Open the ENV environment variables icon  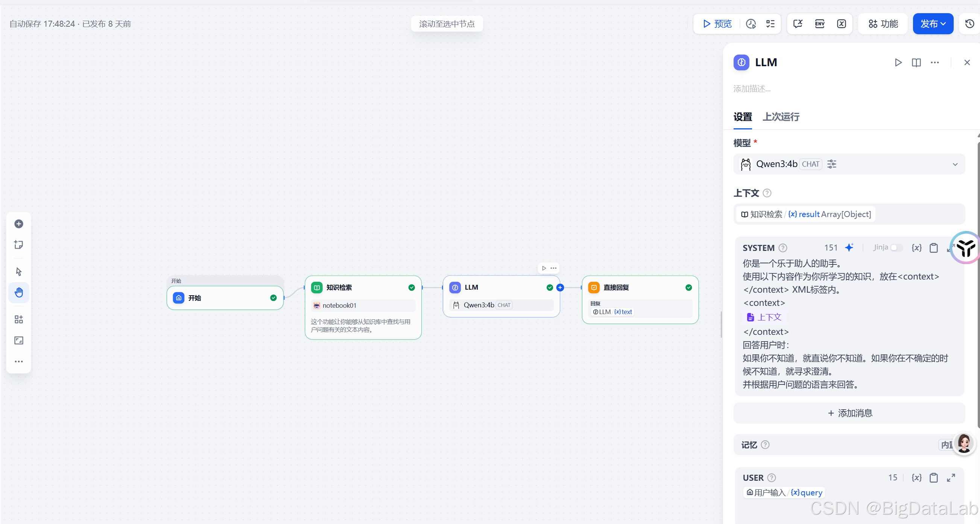(x=819, y=24)
